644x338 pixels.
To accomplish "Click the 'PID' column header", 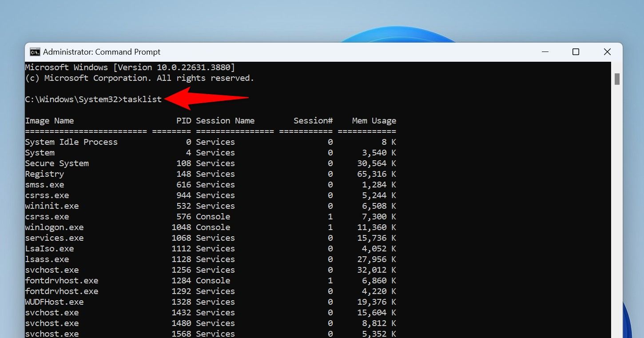I will 183,121.
